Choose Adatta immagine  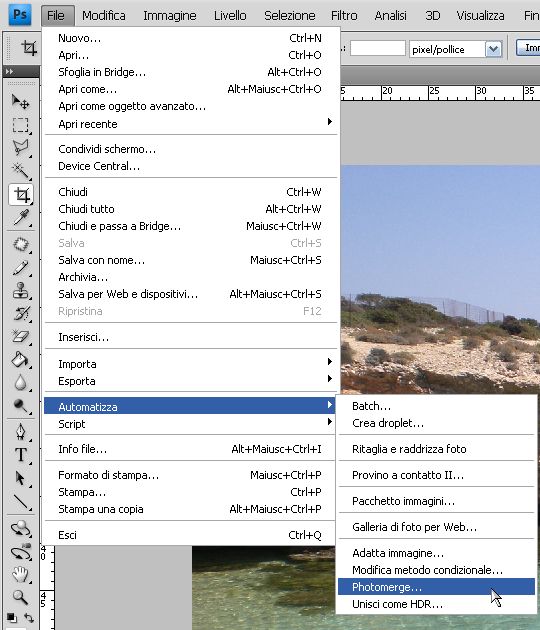[x=436, y=553]
